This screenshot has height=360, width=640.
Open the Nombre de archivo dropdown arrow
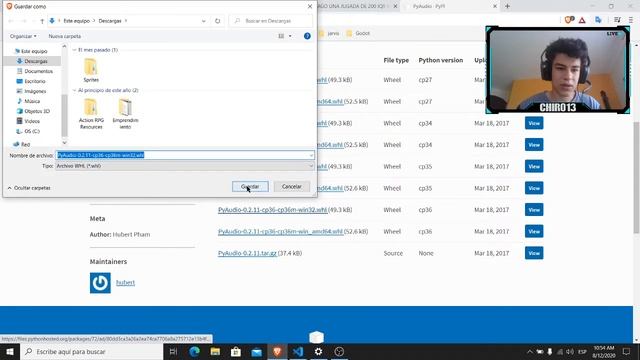tap(311, 155)
